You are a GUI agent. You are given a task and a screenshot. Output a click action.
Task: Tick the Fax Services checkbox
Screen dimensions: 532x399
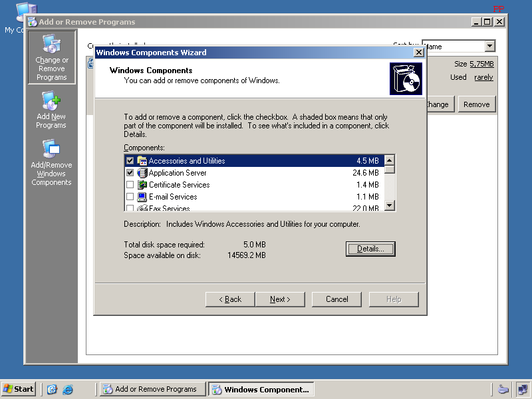tap(130, 207)
